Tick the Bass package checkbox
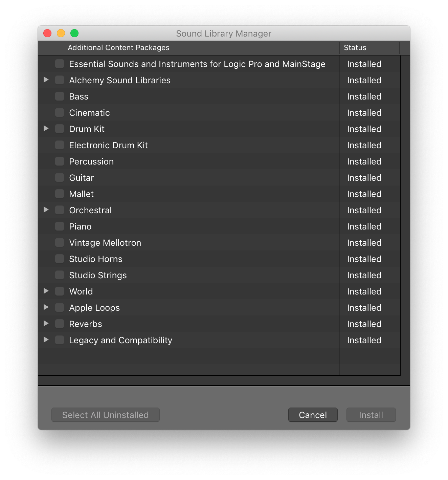This screenshot has width=448, height=480. (60, 96)
